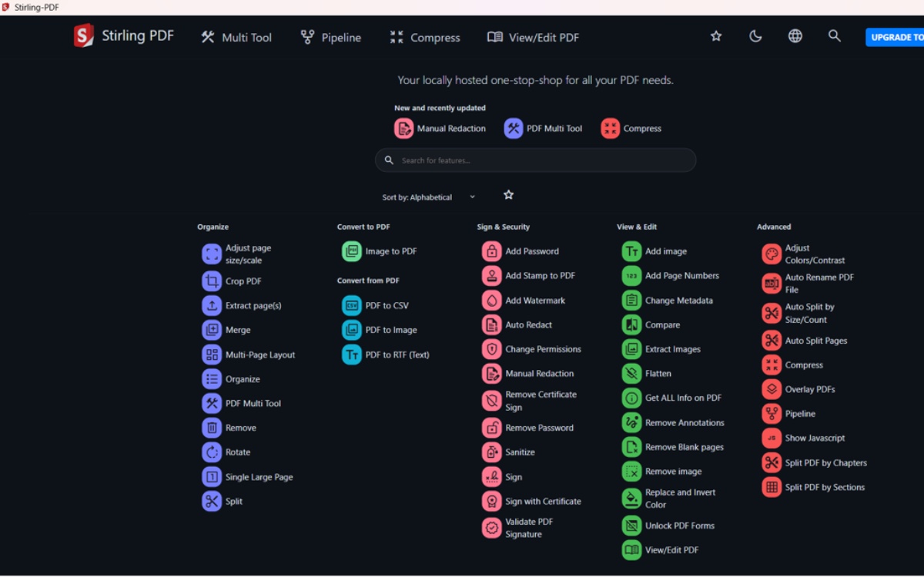Screen dimensions: 924x578
Task: Click the Flatten icon
Action: [x=631, y=374]
